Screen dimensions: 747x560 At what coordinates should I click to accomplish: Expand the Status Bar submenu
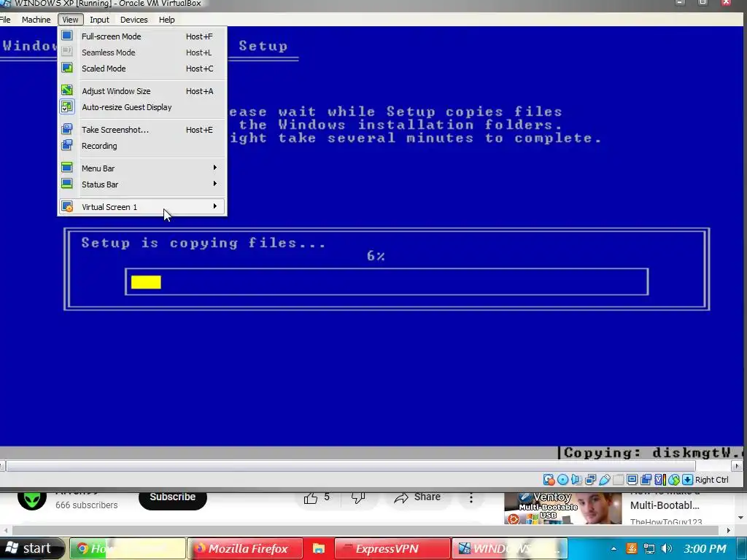pos(142,184)
